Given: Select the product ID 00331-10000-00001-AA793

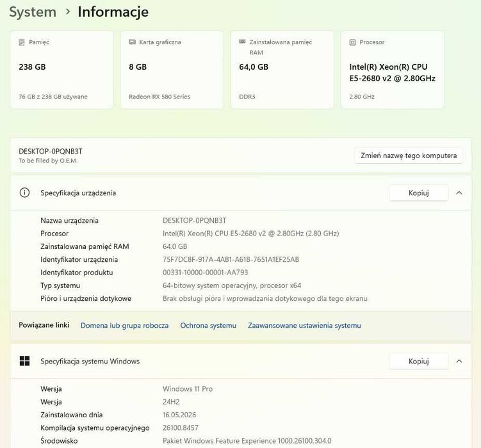Looking at the screenshot, I should pyautogui.click(x=205, y=273).
